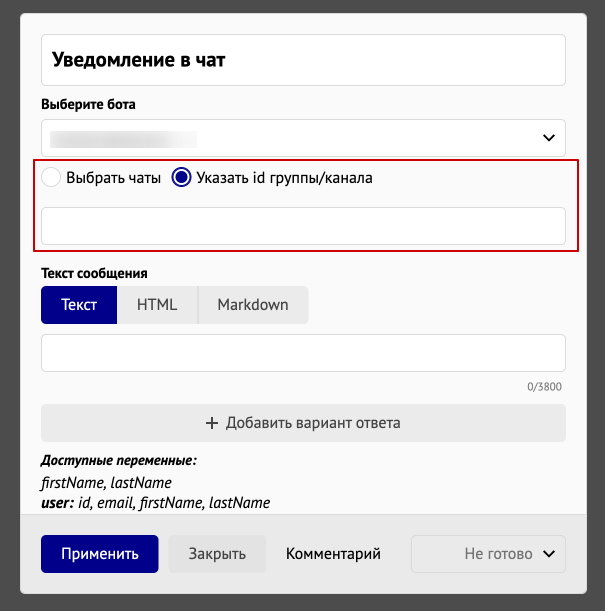This screenshot has height=611, width=605.
Task: Select the Указать id группы/канала radio button
Action: (x=181, y=177)
